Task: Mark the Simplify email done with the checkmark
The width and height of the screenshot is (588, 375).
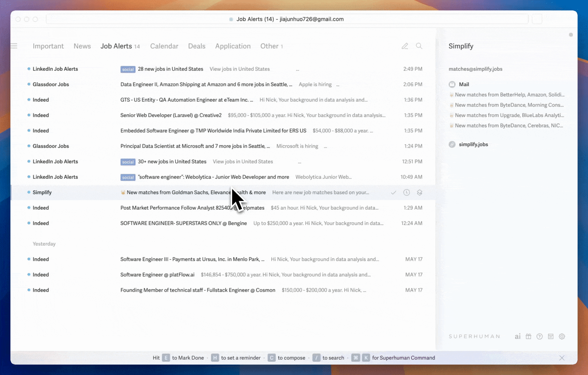Action: coord(393,192)
